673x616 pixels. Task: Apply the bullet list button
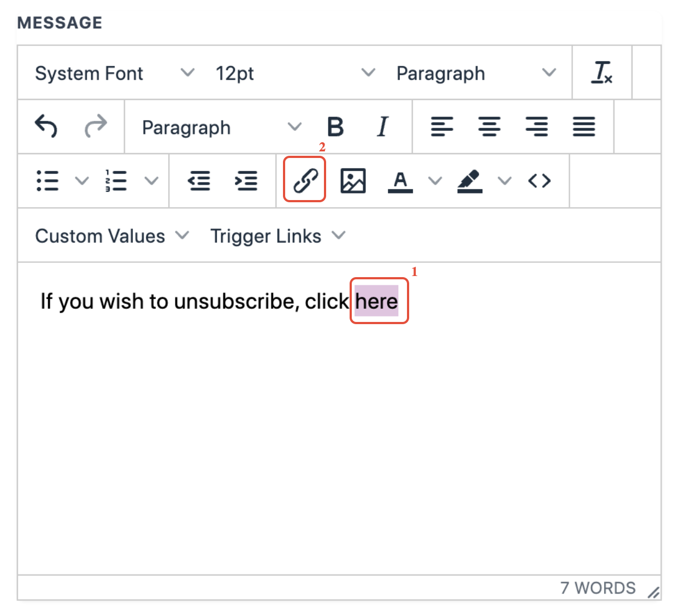pyautogui.click(x=48, y=180)
